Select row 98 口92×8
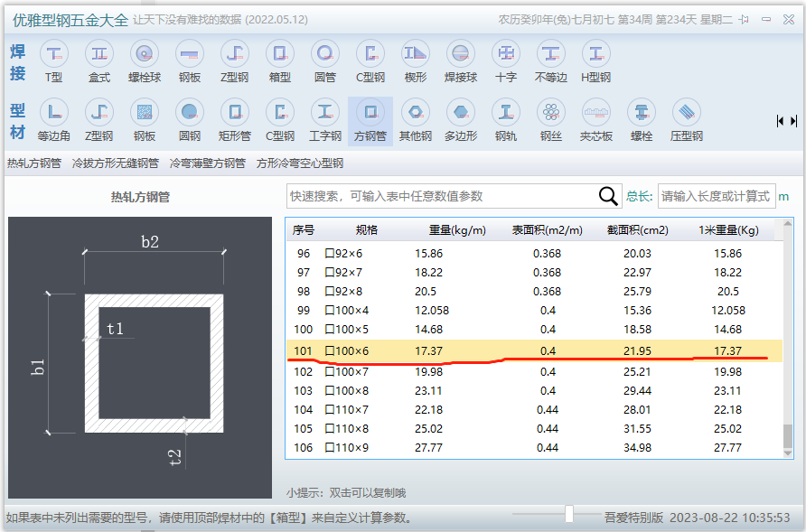 click(535, 292)
